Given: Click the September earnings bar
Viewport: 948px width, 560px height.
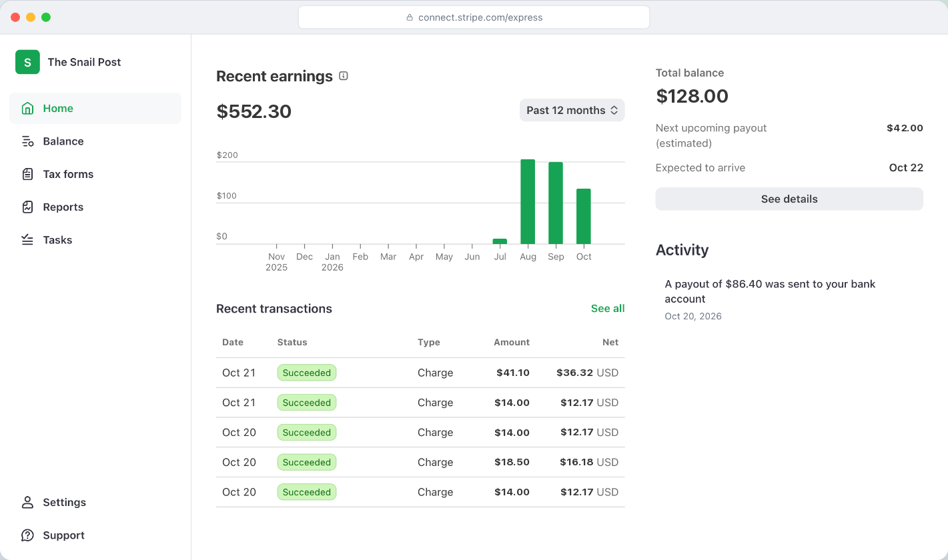Looking at the screenshot, I should [556, 203].
